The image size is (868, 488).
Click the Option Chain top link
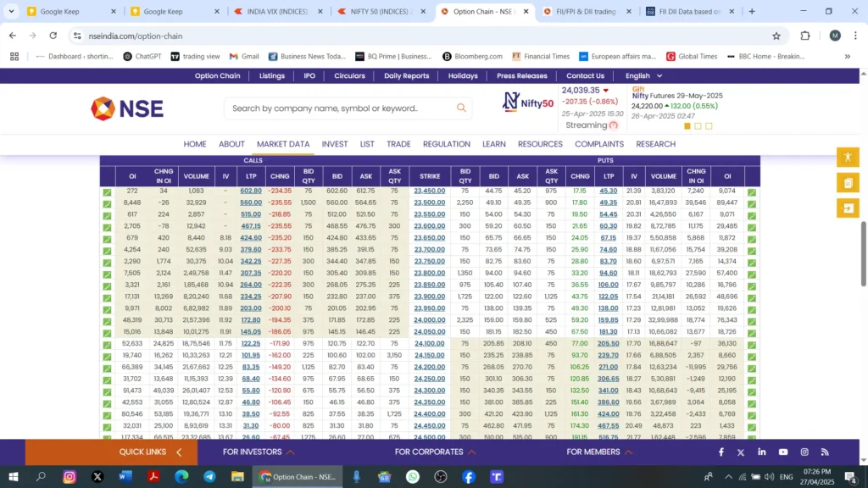point(217,75)
